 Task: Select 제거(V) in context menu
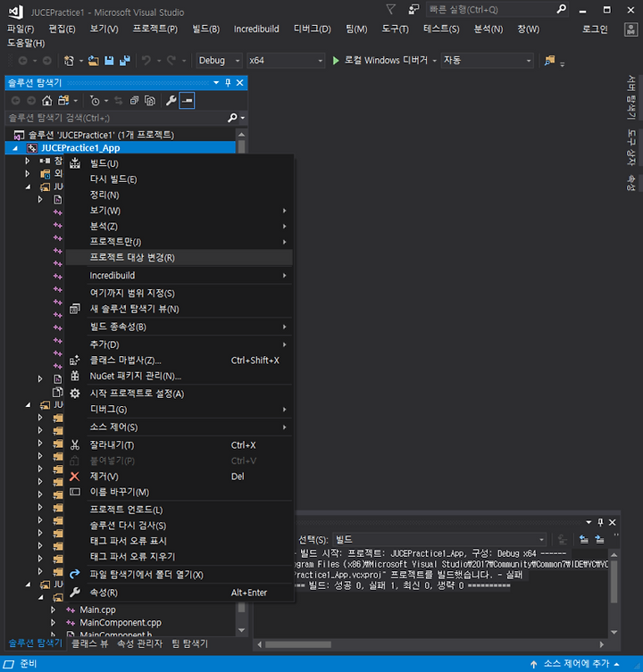(x=180, y=477)
